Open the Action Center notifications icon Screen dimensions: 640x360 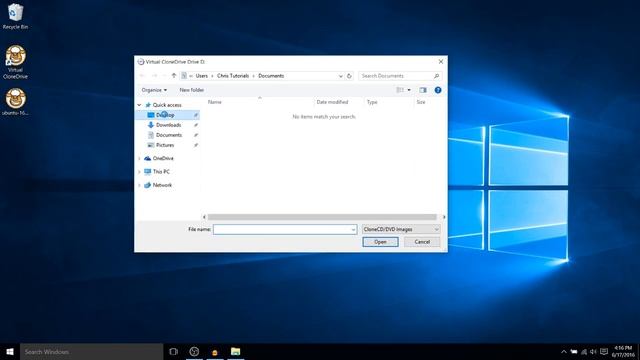click(604, 351)
